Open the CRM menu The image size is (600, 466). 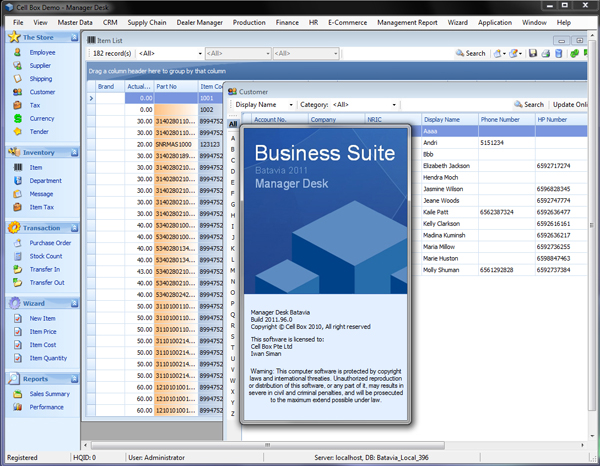pos(110,23)
